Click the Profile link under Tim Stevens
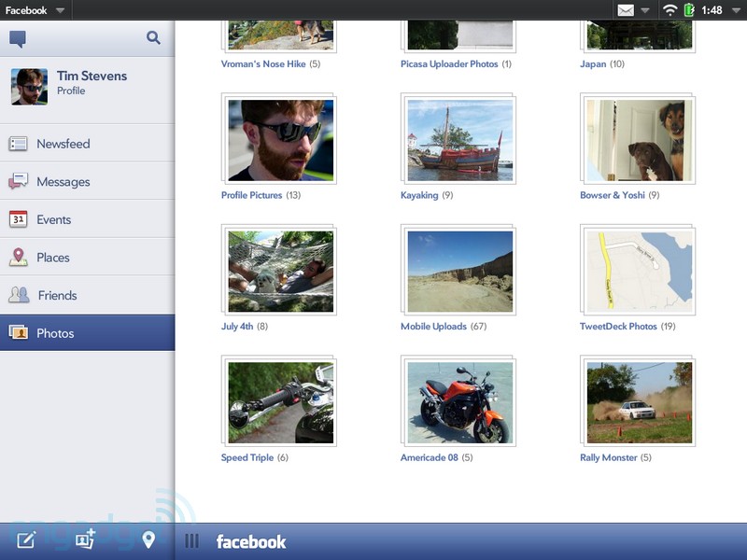This screenshot has height=560, width=747. (71, 91)
